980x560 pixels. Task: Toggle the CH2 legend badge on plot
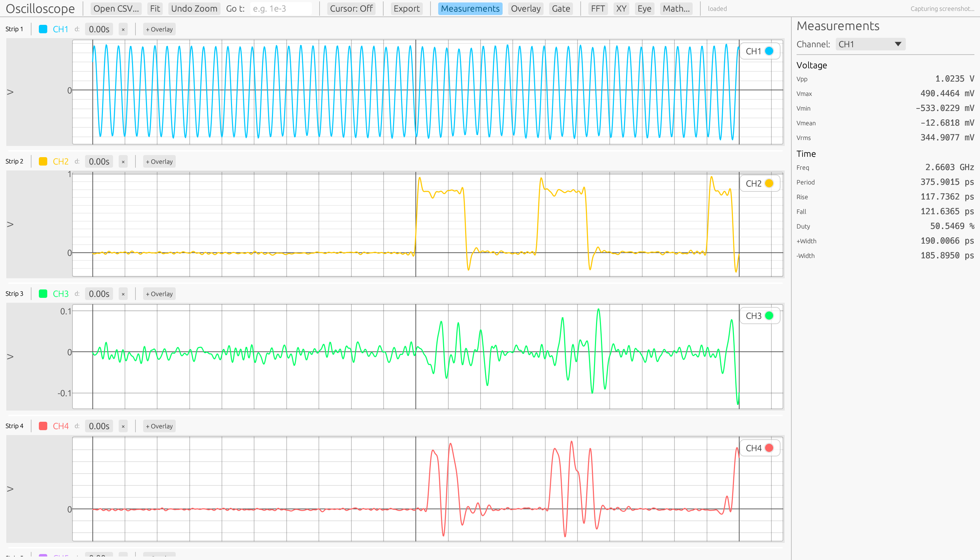(759, 183)
